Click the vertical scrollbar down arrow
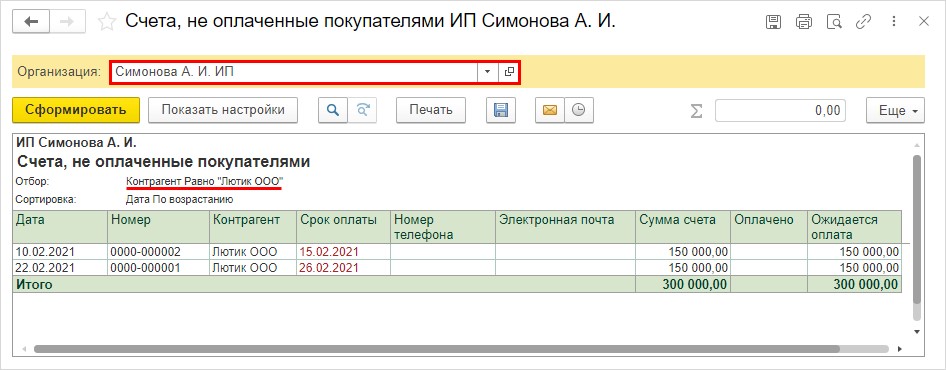The image size is (946, 370). 917,331
